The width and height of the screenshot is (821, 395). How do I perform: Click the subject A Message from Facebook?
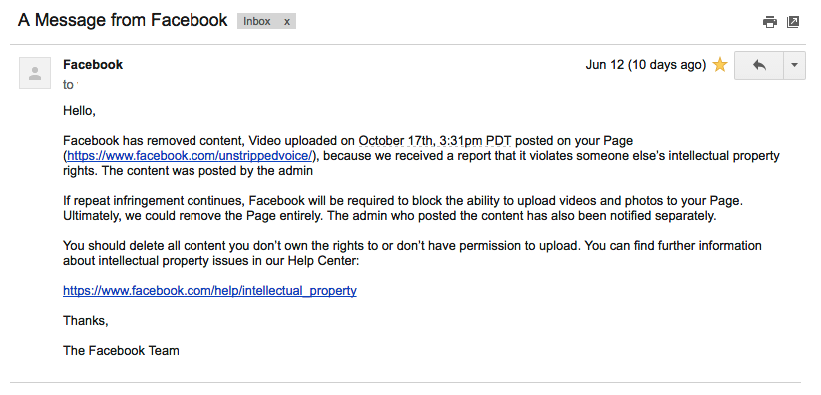(x=123, y=20)
